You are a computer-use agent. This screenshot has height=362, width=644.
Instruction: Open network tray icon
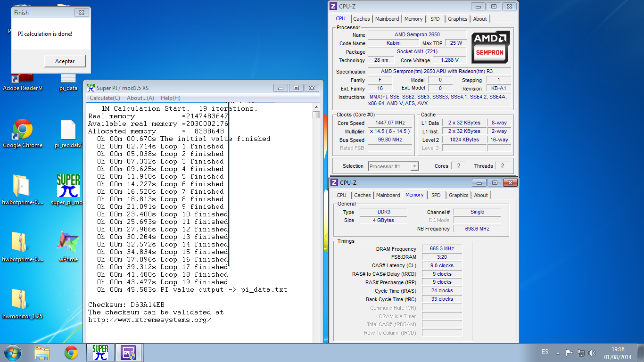pyautogui.click(x=581, y=353)
